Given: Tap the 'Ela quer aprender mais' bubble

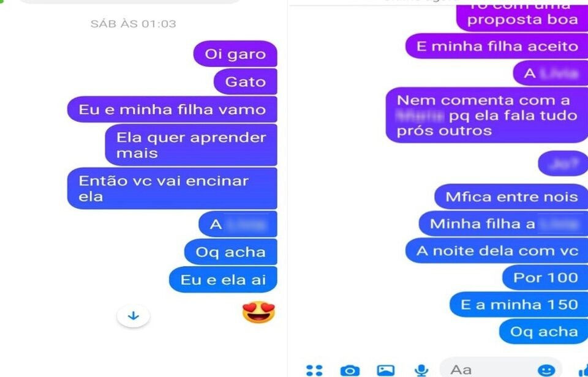Looking at the screenshot, I should click(x=191, y=145).
